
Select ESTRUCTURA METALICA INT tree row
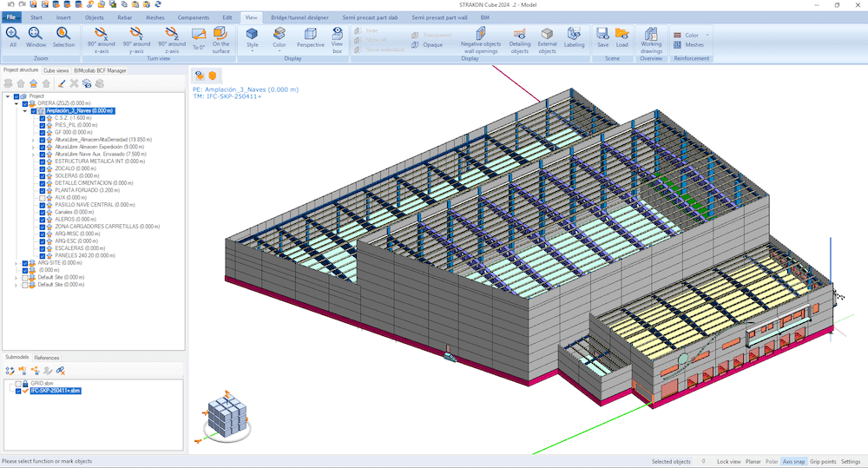click(100, 161)
